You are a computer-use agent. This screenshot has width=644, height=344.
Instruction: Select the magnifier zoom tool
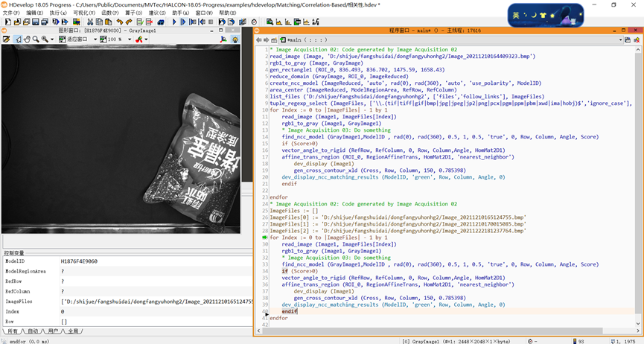[x=36, y=39]
